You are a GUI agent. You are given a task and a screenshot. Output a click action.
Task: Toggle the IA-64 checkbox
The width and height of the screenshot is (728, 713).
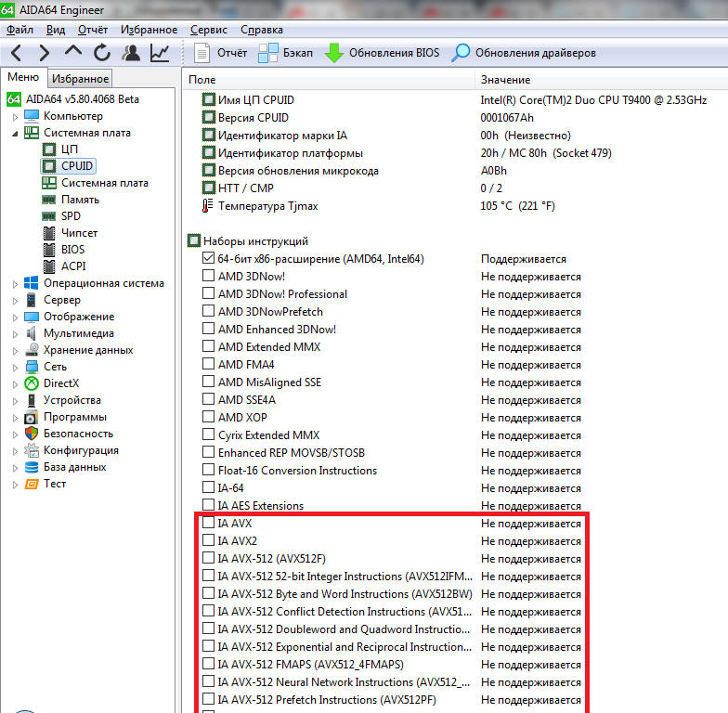[208, 487]
